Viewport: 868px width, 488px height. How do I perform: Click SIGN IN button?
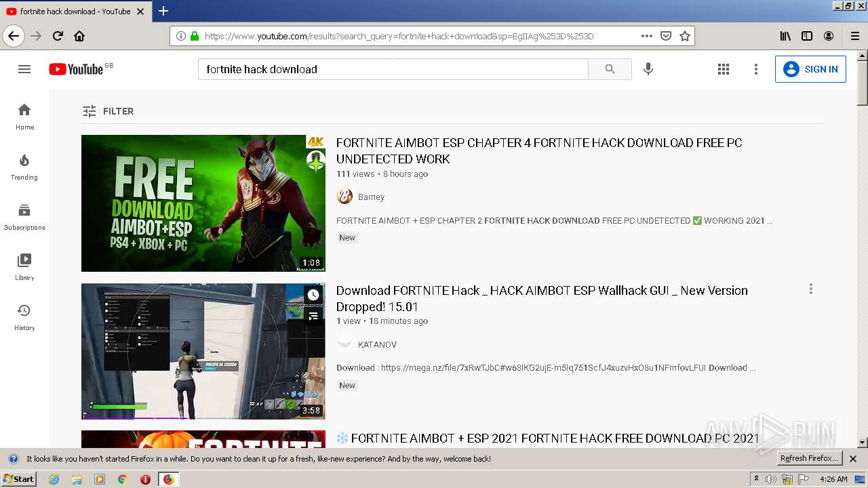coord(810,69)
